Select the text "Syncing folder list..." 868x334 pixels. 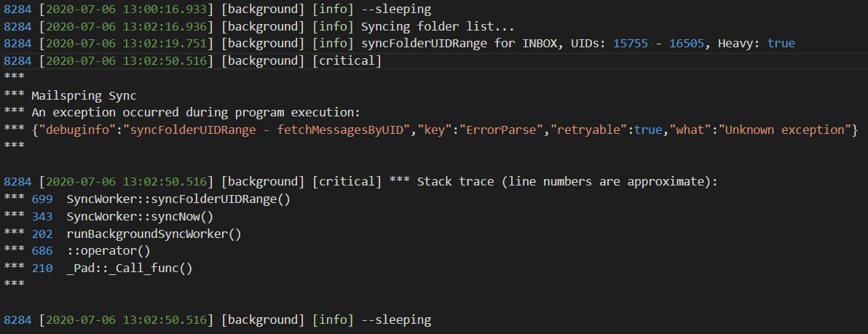(x=438, y=26)
